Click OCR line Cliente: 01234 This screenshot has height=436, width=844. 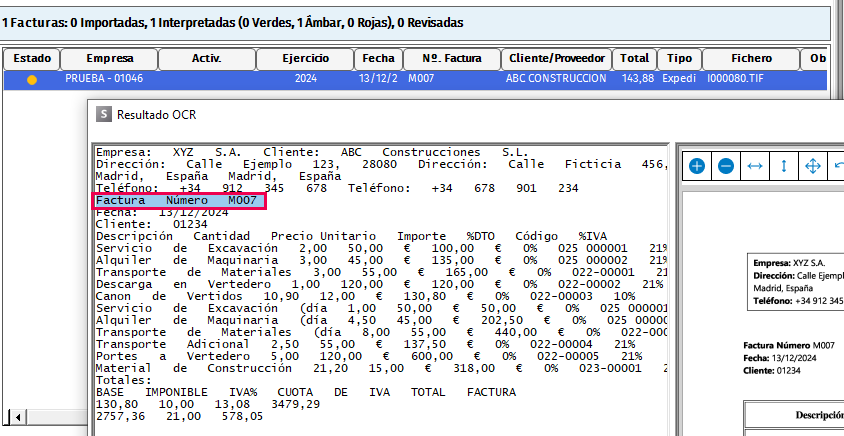pos(151,224)
